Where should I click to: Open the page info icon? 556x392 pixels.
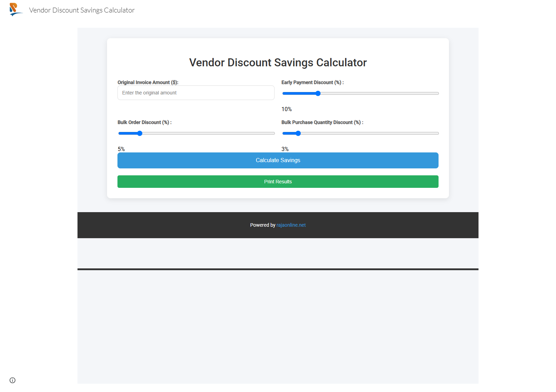[x=13, y=380]
